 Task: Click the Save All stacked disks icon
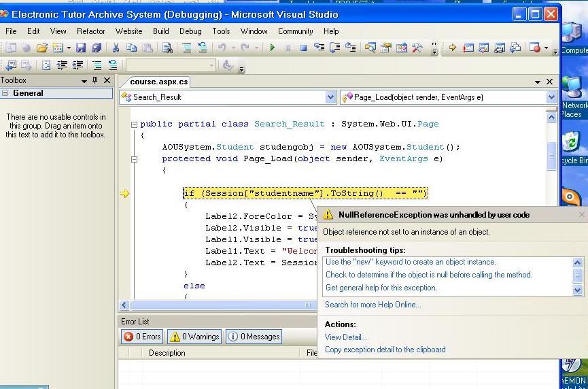coord(97,48)
